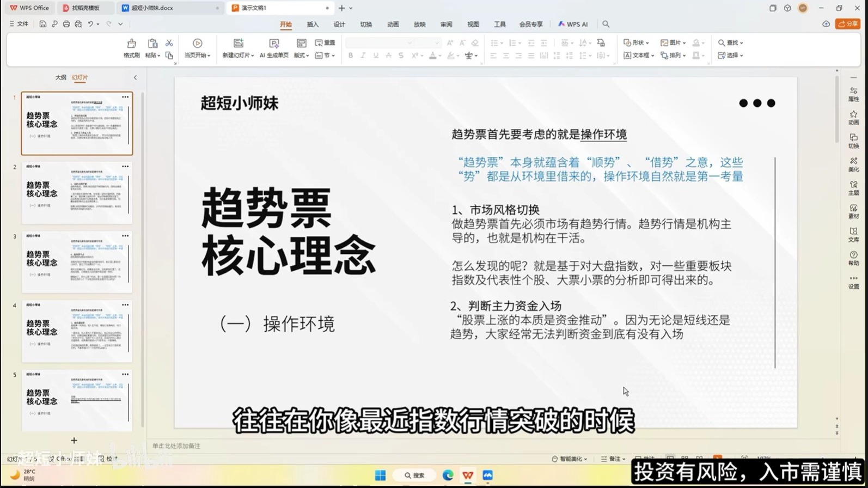
Task: Click the orange 分享 (Share) button
Action: click(x=848, y=24)
